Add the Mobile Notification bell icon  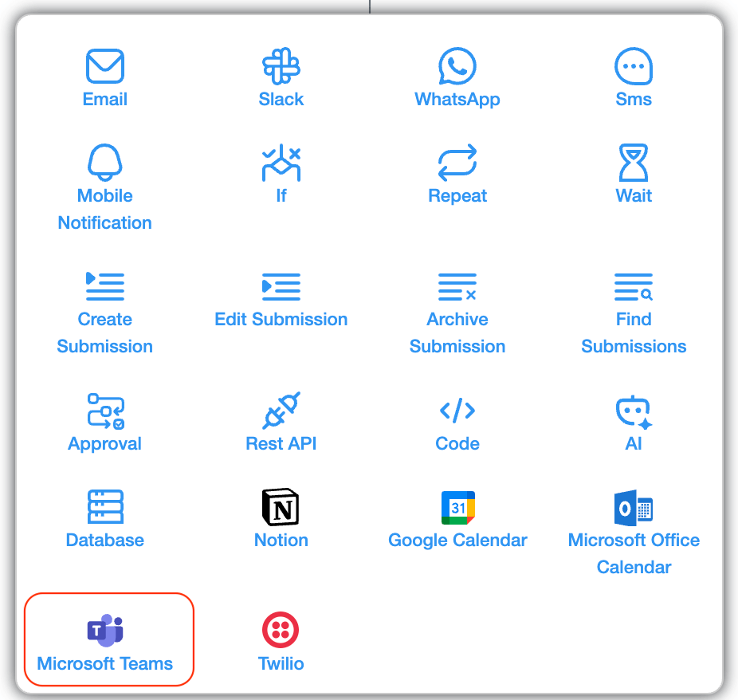105,163
